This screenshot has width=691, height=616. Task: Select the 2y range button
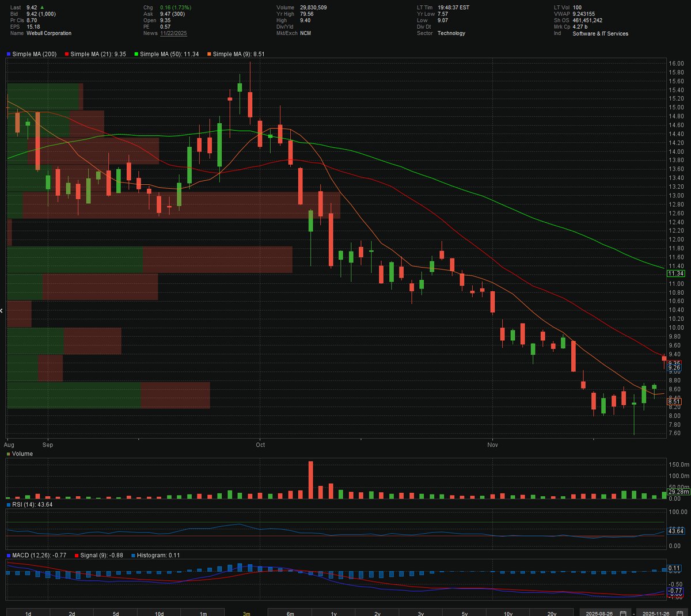(x=377, y=613)
